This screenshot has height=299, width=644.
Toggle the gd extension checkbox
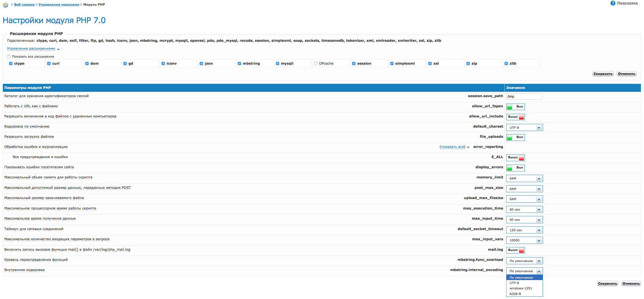coord(125,64)
